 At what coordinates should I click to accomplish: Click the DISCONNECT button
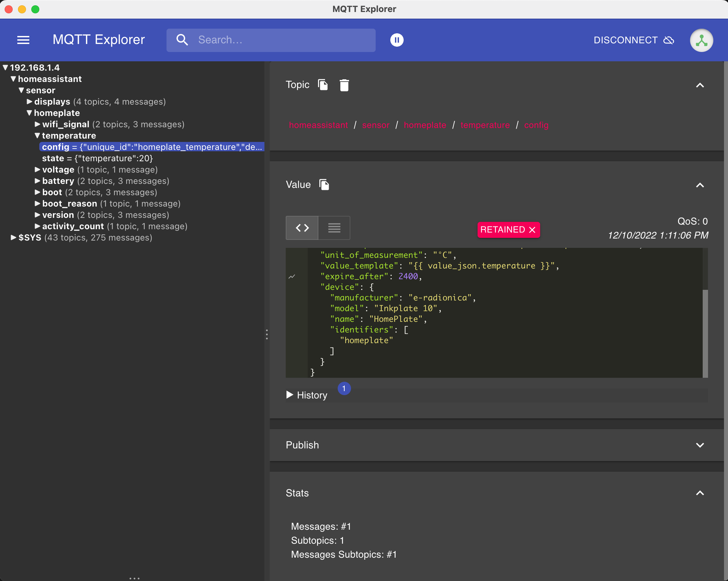click(x=633, y=40)
